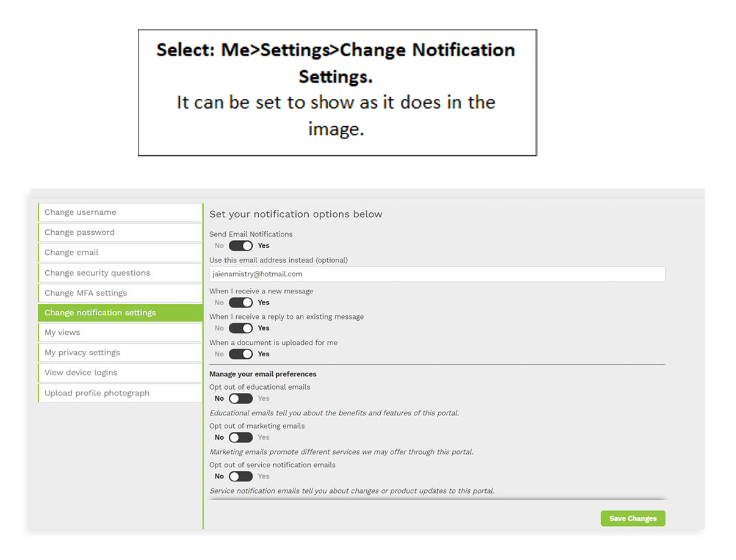Open Upload profile photograph
736x560 pixels.
[x=120, y=393]
